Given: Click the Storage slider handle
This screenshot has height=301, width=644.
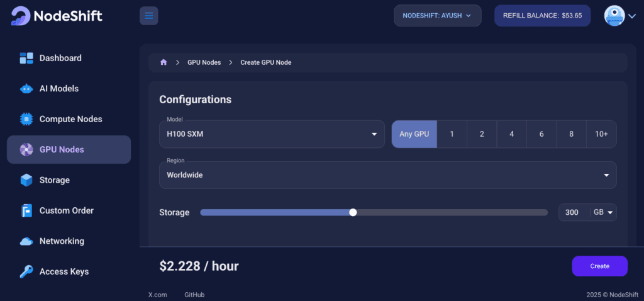Looking at the screenshot, I should coord(353,212).
